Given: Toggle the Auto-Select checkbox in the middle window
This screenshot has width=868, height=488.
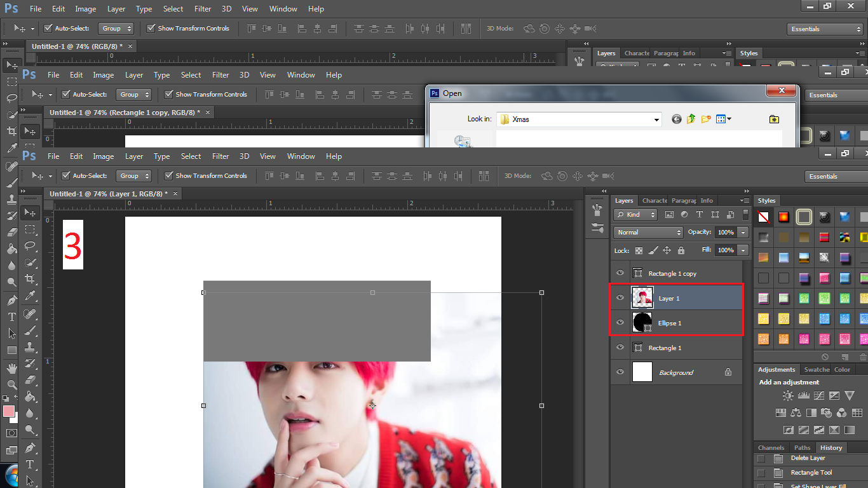Looking at the screenshot, I should point(65,94).
